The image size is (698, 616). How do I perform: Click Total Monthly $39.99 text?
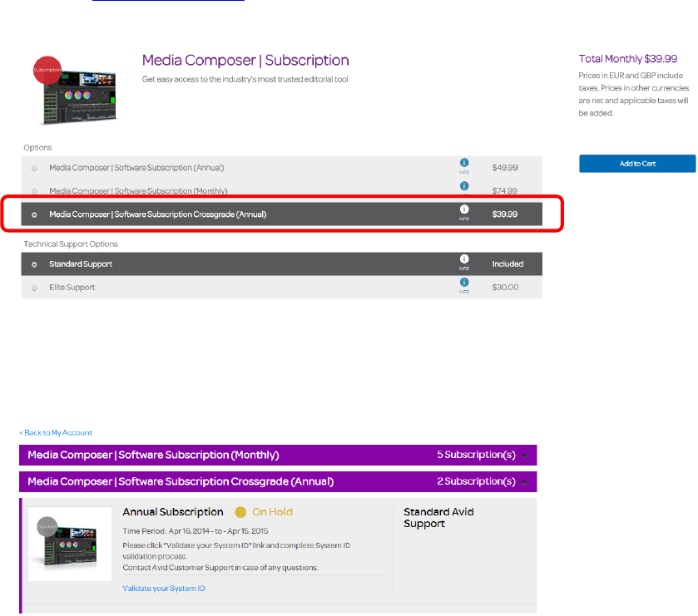pyautogui.click(x=627, y=59)
